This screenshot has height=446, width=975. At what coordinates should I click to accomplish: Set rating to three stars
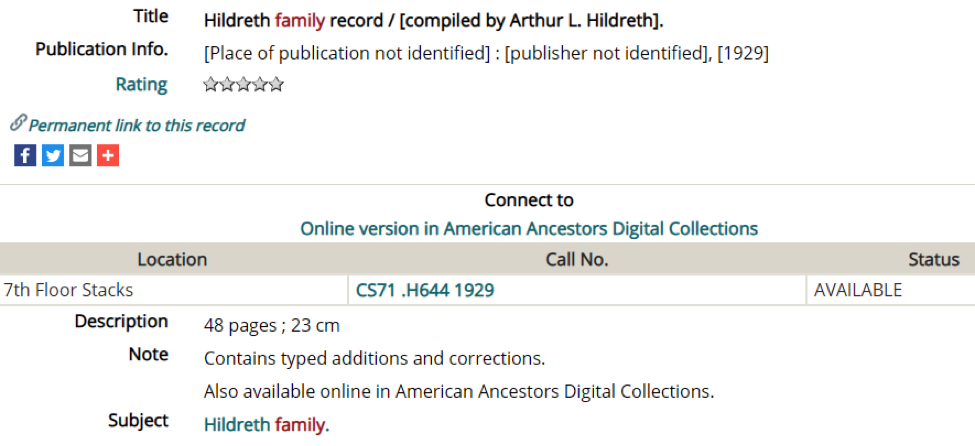[243, 85]
